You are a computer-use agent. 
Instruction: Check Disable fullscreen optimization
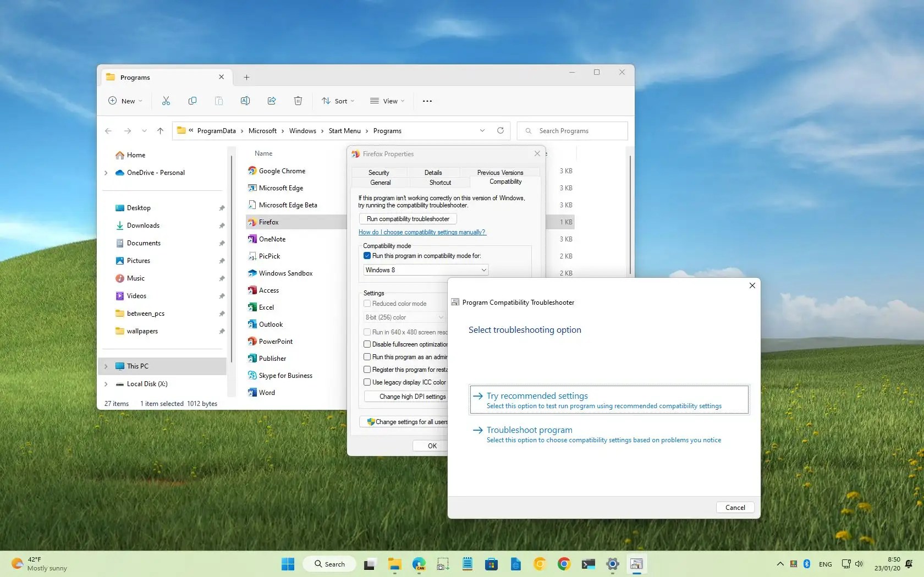367,344
